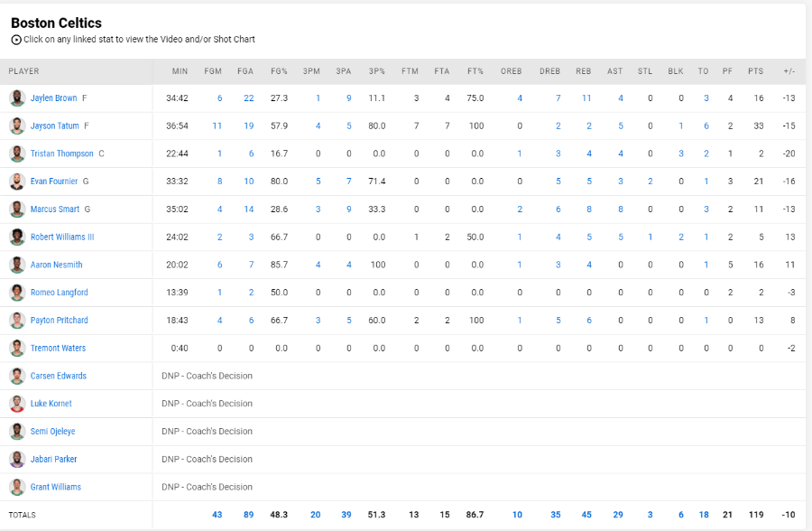Click the Boston Celtics heading
Image resolution: width=812 pixels, height=531 pixels.
point(56,23)
